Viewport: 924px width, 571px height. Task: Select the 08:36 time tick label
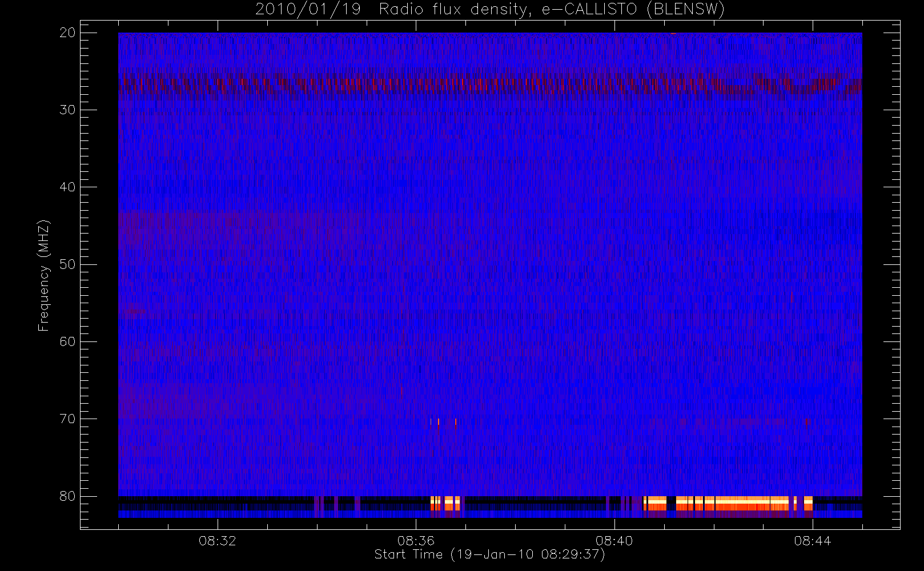coord(416,540)
